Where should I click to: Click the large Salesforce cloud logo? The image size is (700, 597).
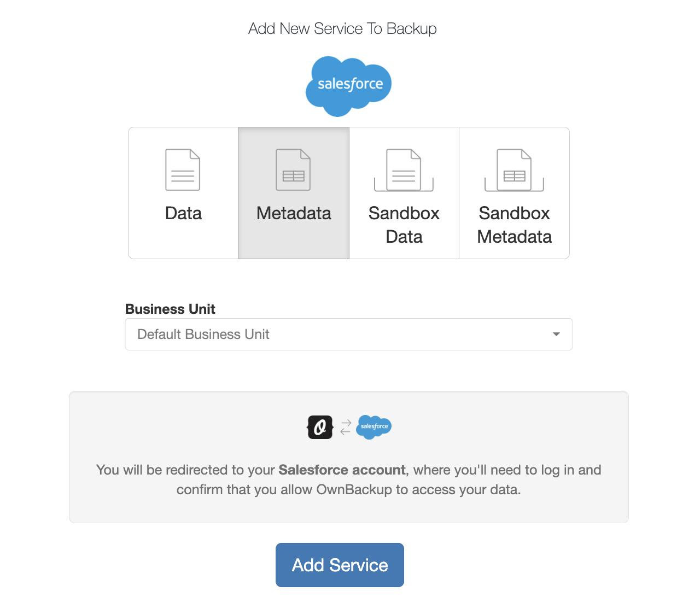point(349,86)
